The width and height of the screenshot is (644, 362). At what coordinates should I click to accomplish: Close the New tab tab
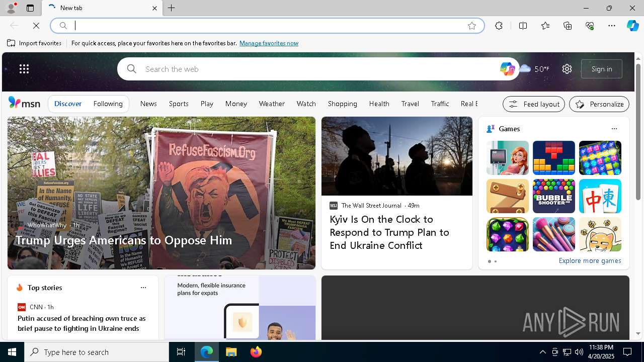pyautogui.click(x=154, y=8)
